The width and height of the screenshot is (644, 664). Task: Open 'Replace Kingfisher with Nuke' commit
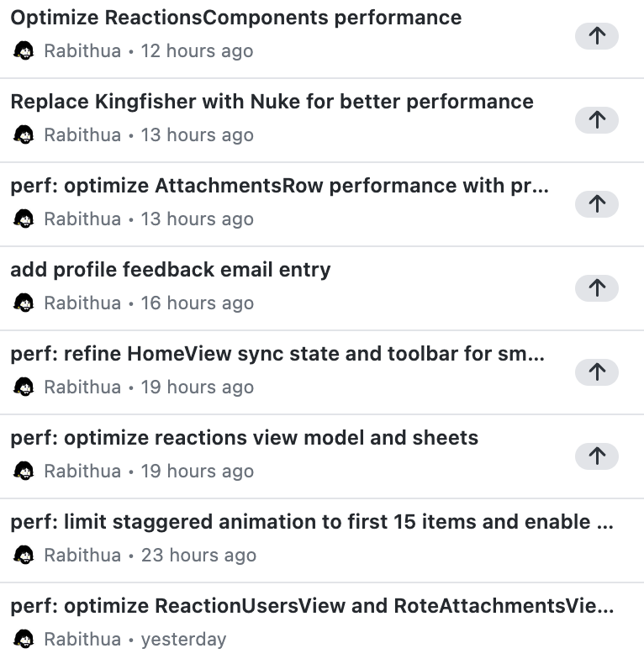[272, 102]
